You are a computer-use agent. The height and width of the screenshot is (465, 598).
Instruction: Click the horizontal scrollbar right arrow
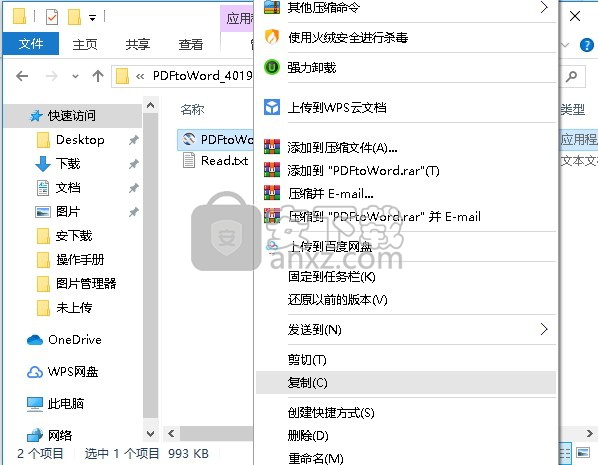tap(590, 434)
